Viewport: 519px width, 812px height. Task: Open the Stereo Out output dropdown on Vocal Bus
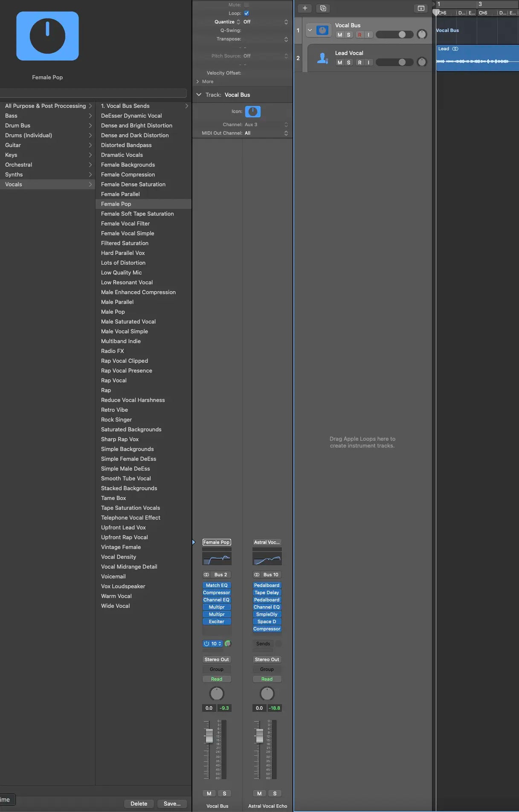217,659
